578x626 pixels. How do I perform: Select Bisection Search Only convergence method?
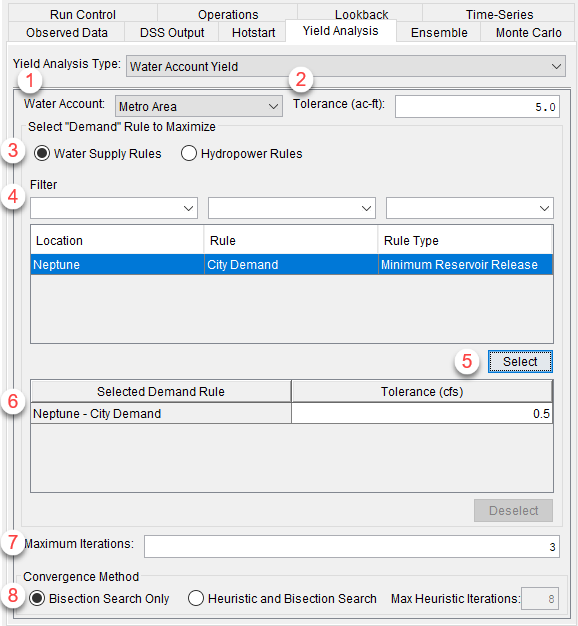[x=37, y=598]
